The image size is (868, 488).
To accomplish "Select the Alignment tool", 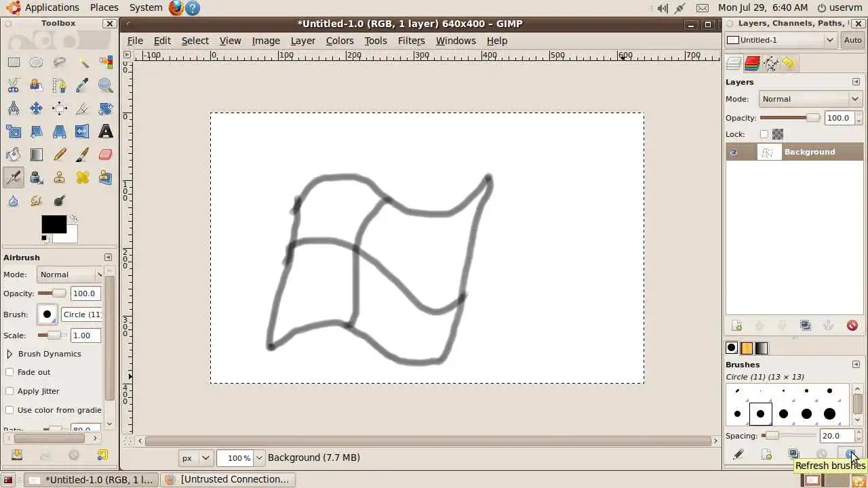I will 60,108.
